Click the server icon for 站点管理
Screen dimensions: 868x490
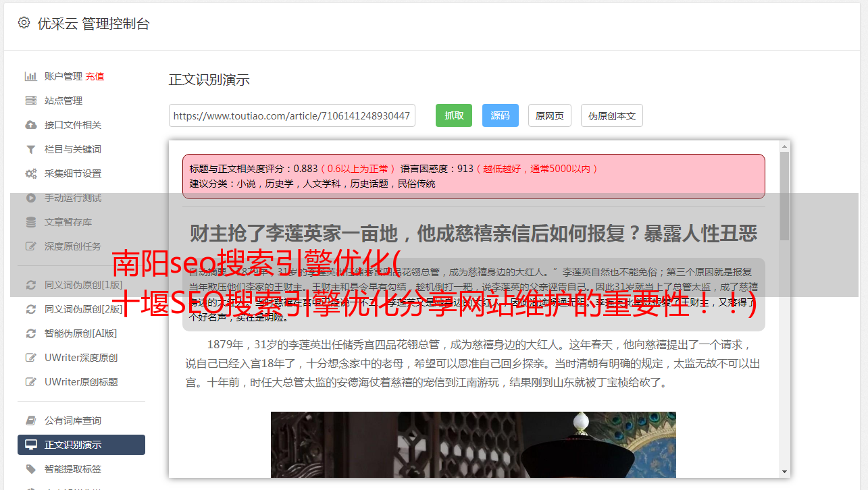[31, 101]
